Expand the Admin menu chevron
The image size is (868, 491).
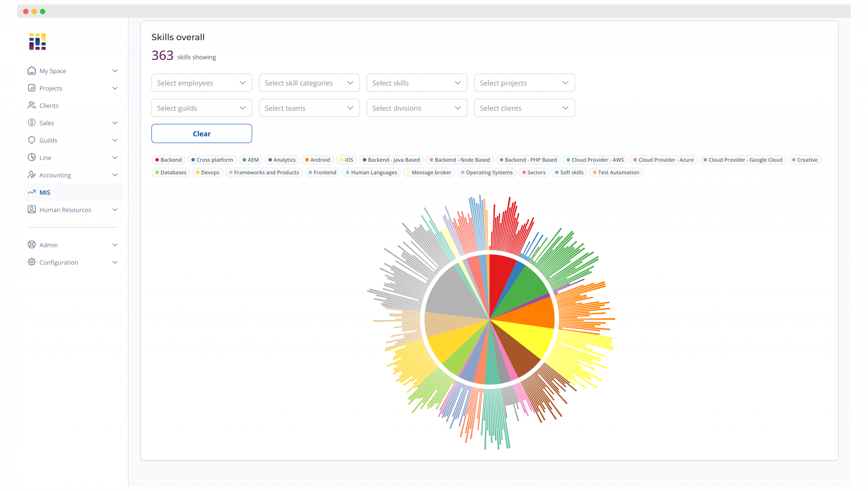115,245
